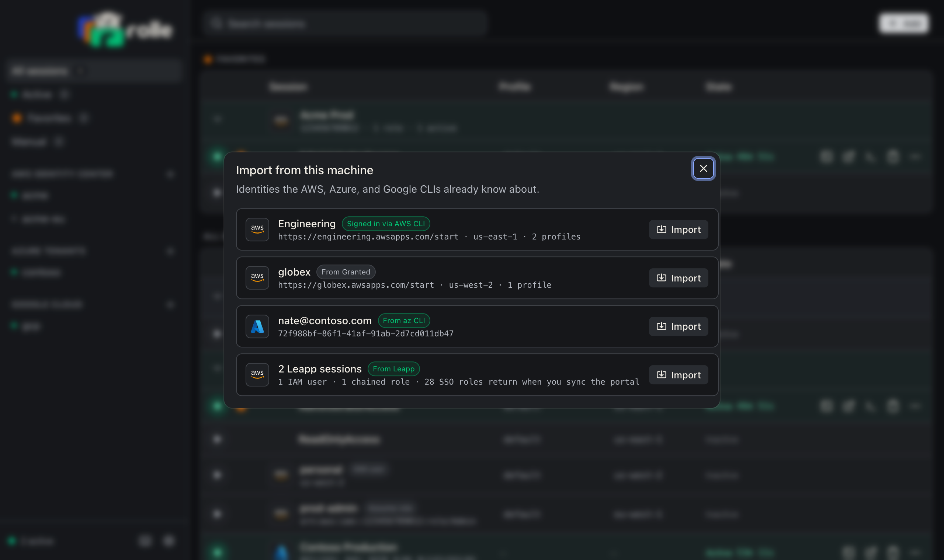The image size is (944, 560).
Task: Import the Engineering AWS identity
Action: tap(678, 230)
